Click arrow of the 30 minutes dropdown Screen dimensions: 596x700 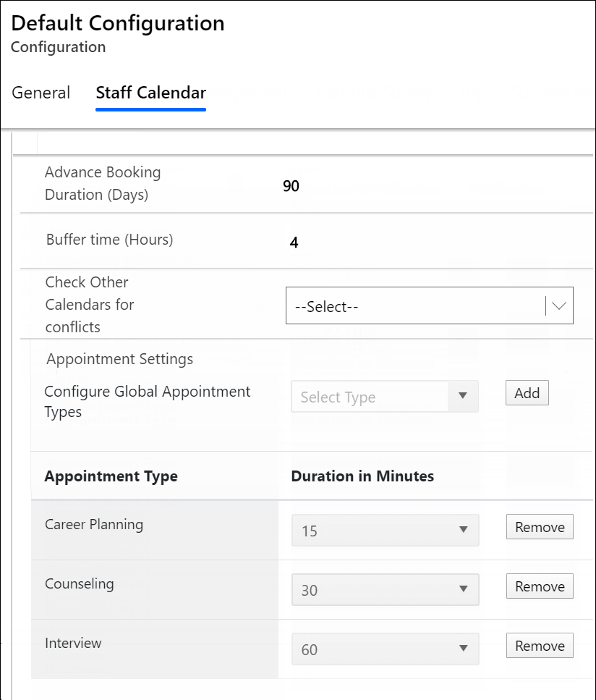[x=463, y=590]
